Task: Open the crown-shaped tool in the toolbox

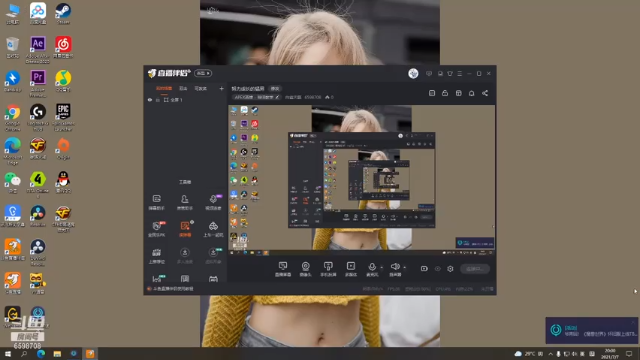Action: pyautogui.click(x=156, y=256)
